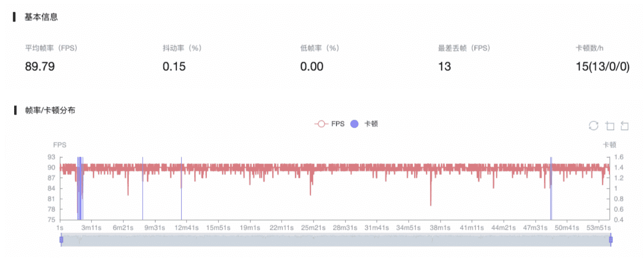Click the chart restore (refresh) icon
The height and width of the screenshot is (261, 644).
tap(593, 125)
